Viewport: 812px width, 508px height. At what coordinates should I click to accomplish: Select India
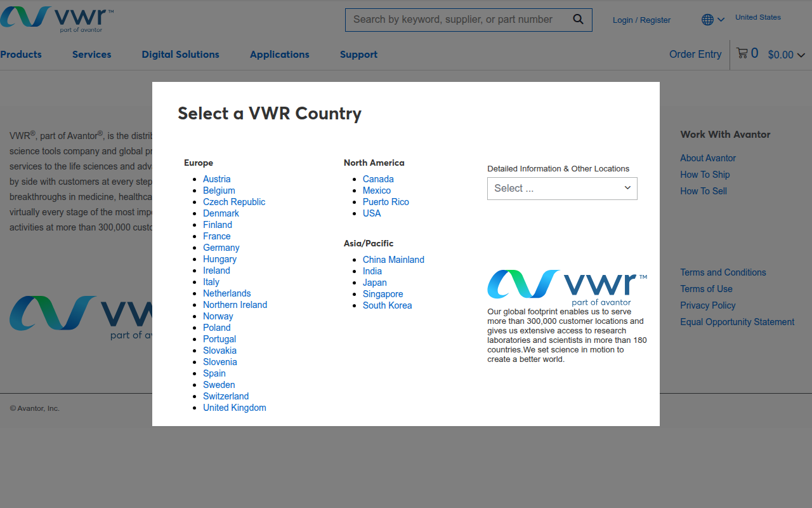pos(372,271)
